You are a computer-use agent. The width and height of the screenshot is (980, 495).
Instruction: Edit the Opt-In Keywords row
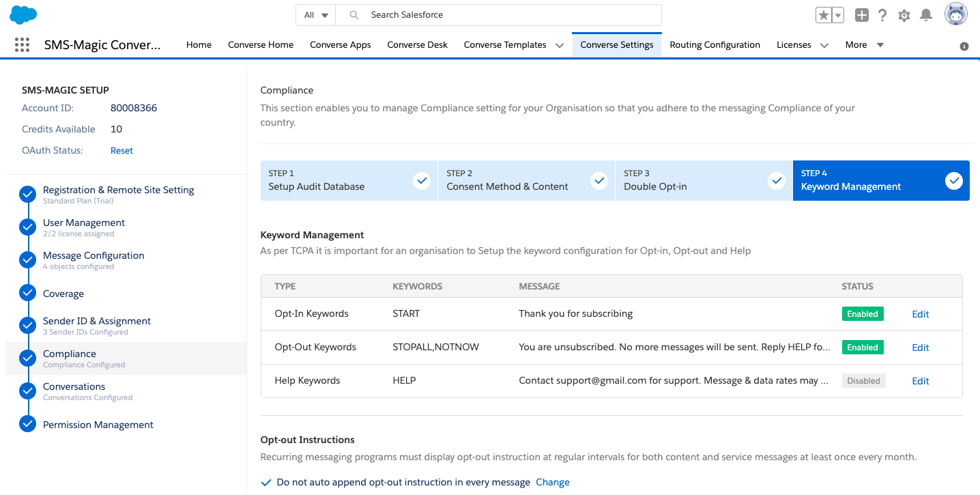point(921,314)
